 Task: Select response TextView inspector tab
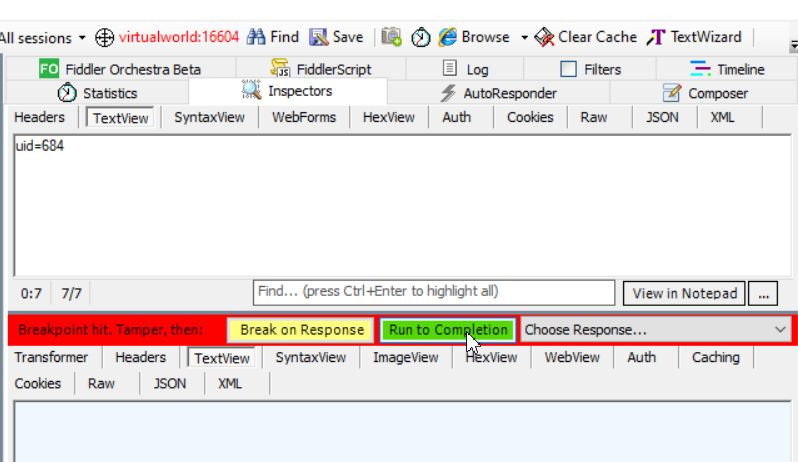coord(221,358)
